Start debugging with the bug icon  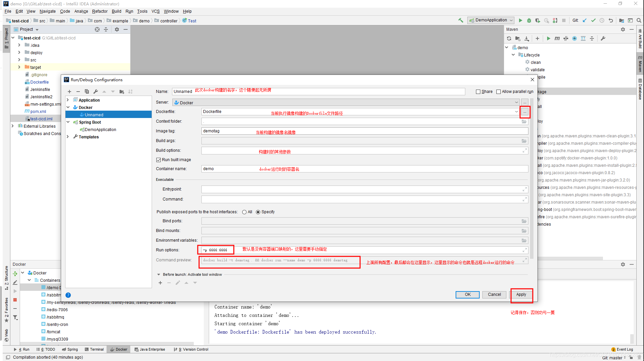point(529,20)
